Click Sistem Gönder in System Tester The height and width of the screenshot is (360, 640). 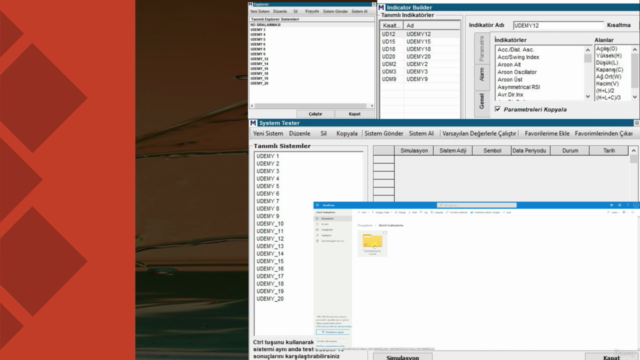(x=384, y=133)
